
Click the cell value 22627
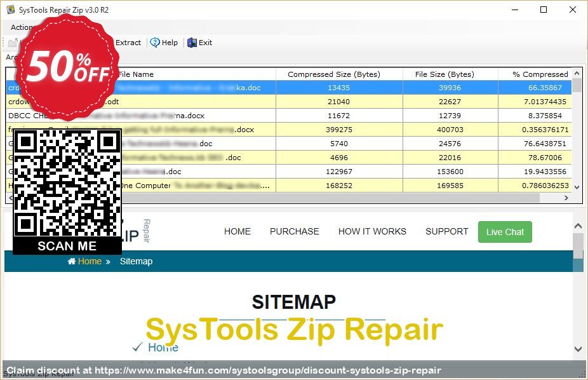point(450,102)
